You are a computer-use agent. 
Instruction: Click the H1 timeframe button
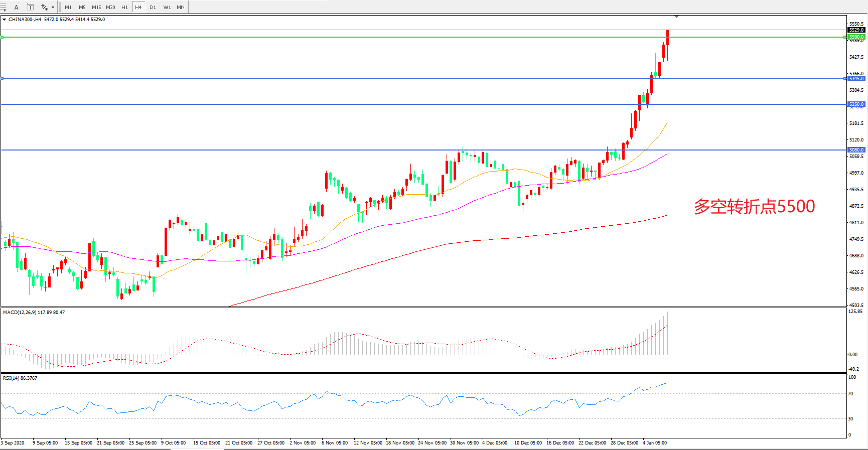tap(124, 7)
